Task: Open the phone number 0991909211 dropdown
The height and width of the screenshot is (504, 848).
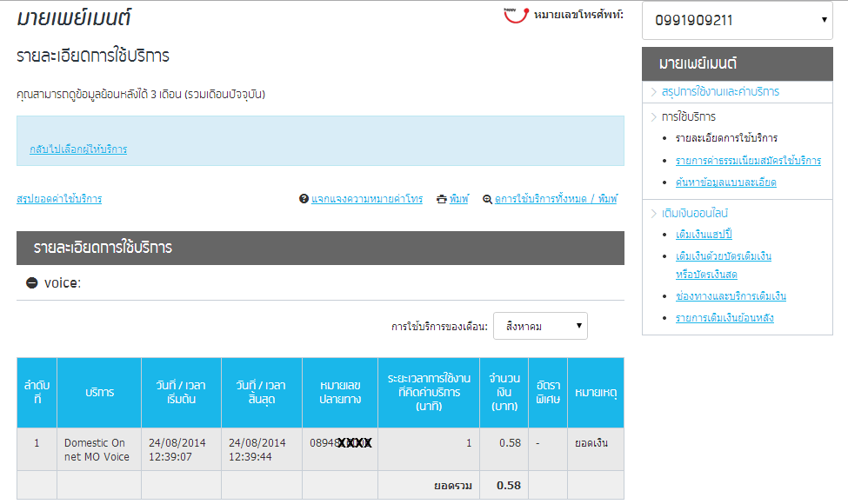Action: point(738,21)
